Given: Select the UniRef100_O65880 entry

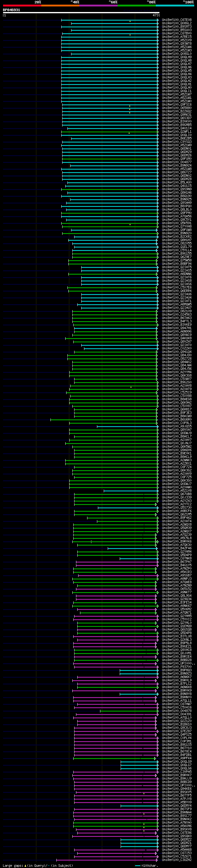Looking at the screenshot, I should click(177, 108).
